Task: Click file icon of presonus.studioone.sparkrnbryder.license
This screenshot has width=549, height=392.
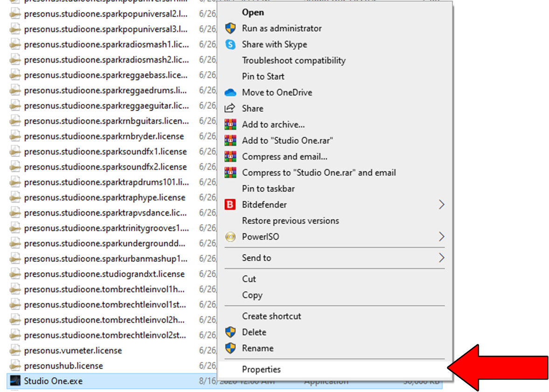Action: click(x=15, y=136)
